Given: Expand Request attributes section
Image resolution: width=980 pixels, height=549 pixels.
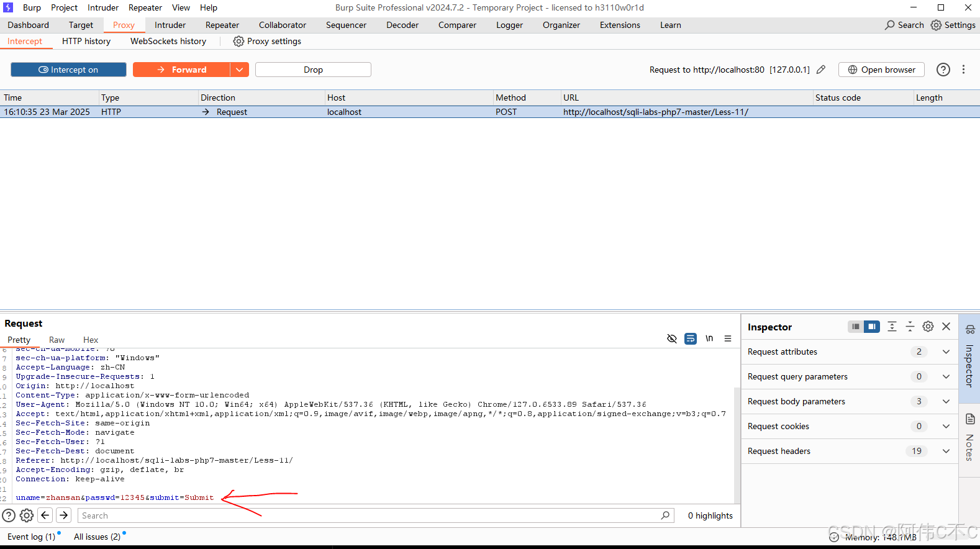Looking at the screenshot, I should [x=946, y=352].
